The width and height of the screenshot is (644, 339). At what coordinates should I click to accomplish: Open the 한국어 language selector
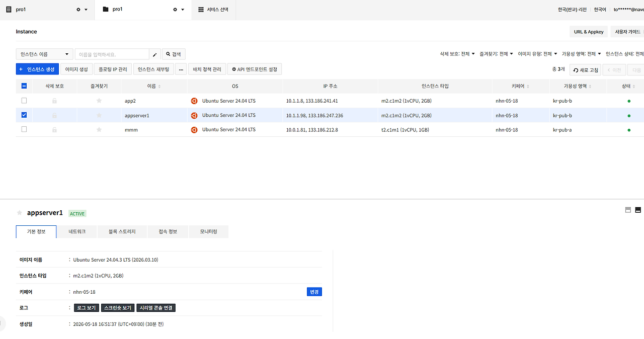tap(600, 10)
